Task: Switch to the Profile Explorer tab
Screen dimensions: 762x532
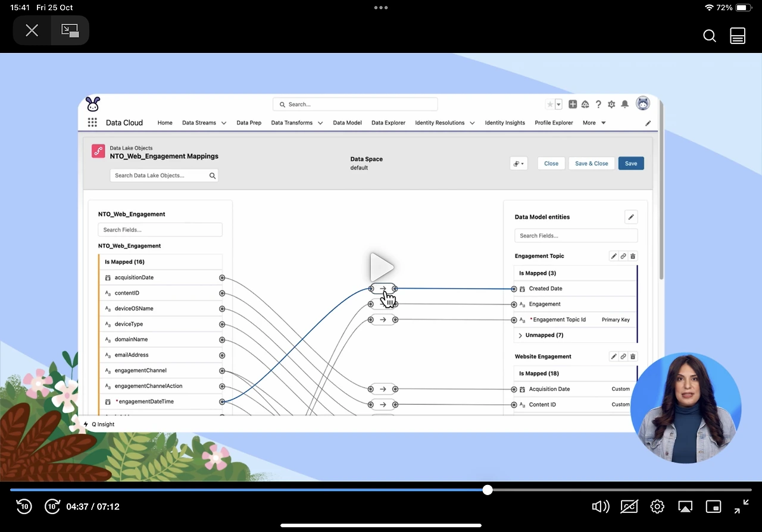Action: (x=554, y=123)
